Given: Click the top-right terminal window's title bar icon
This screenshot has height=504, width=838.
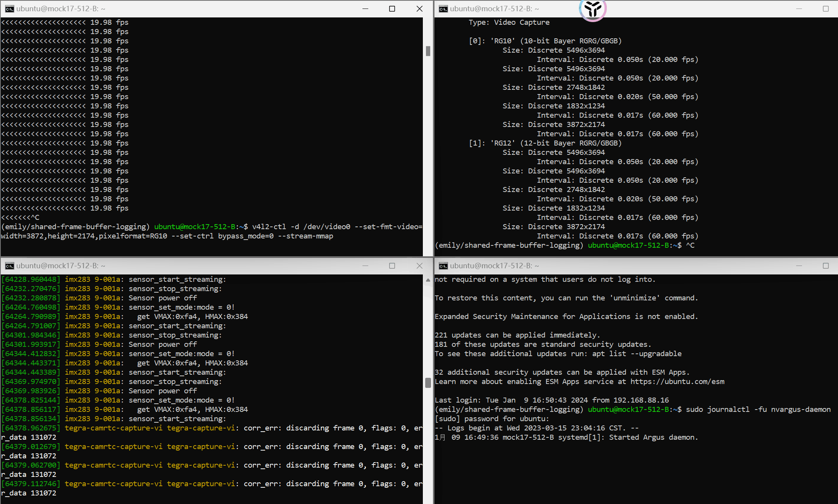Looking at the screenshot, I should [x=443, y=9].
